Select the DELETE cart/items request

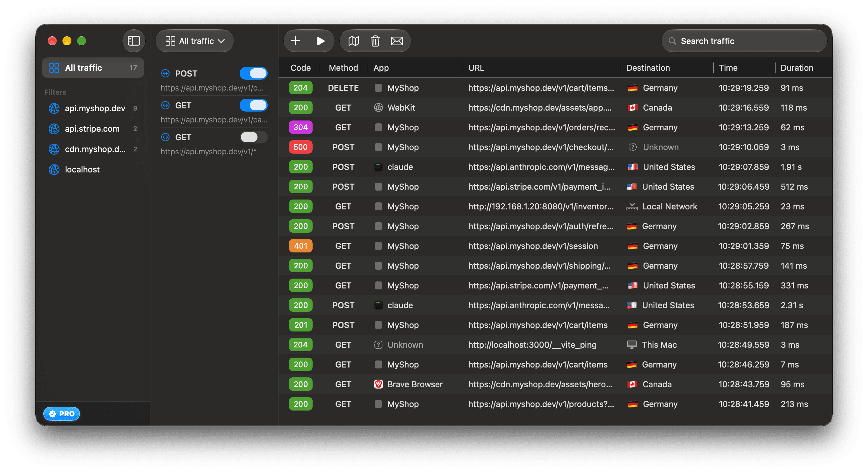555,88
